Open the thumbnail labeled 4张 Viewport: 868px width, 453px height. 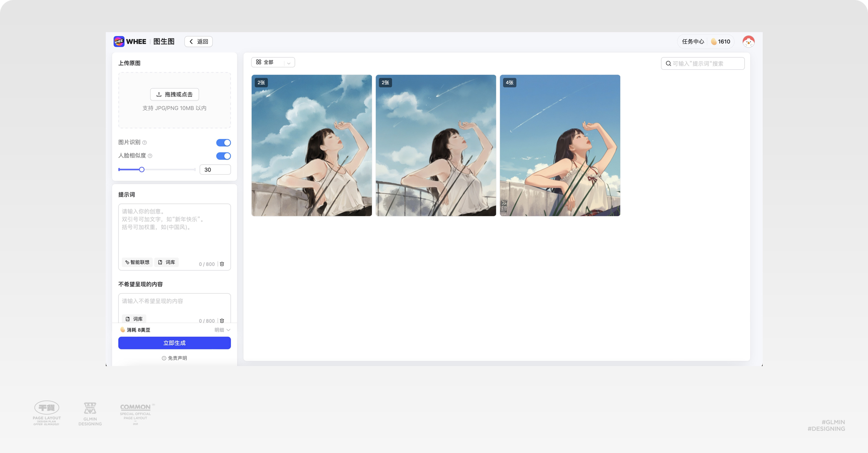pos(560,145)
